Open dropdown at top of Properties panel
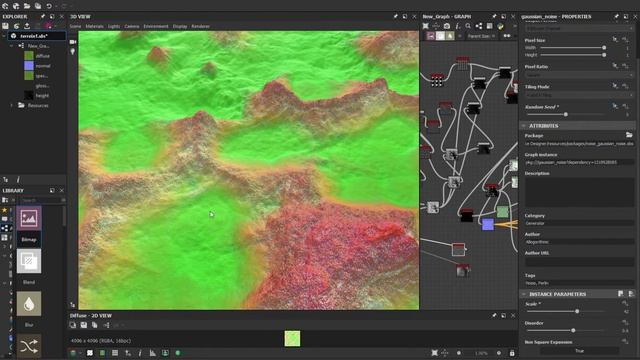The height and width of the screenshot is (360, 640). point(579,29)
